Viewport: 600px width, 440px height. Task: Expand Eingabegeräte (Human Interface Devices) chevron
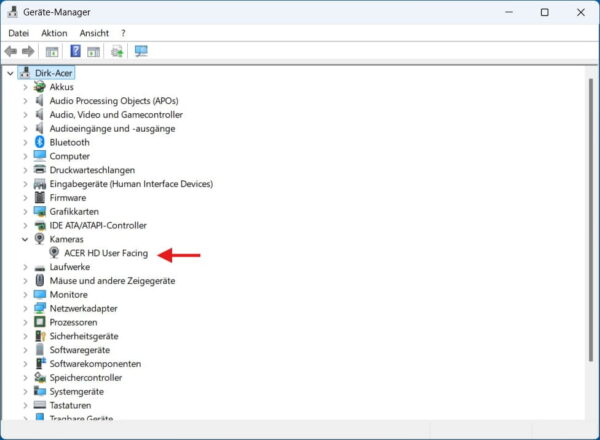(x=25, y=184)
